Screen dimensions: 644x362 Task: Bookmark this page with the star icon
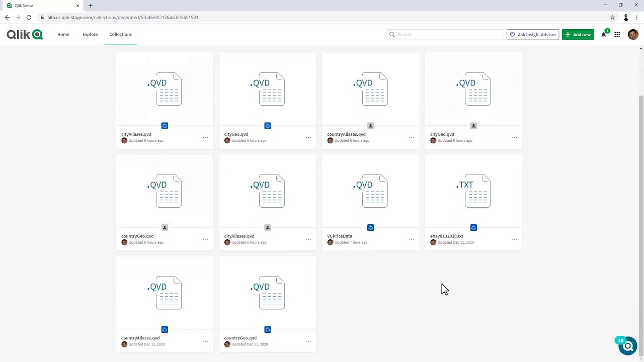612,17
